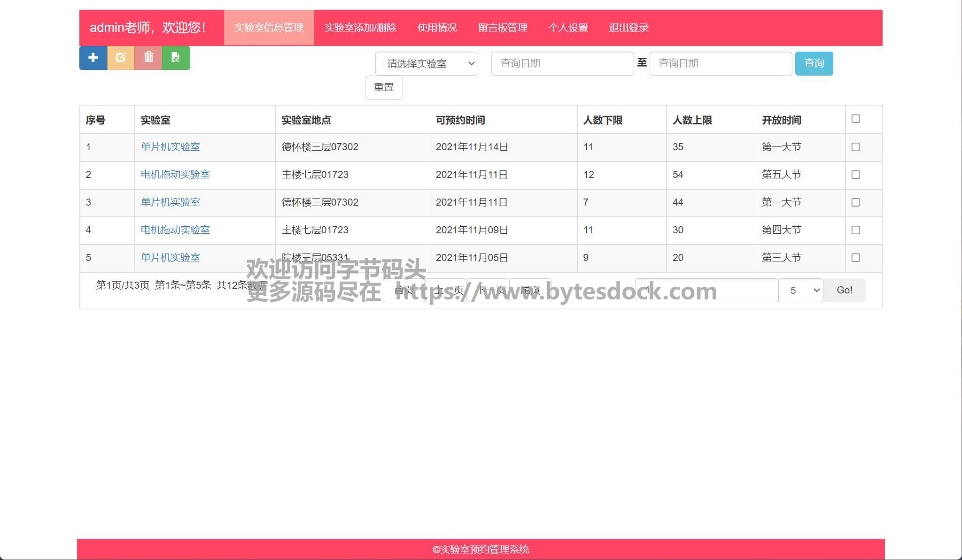Viewport: 962px width, 560px height.
Task: Check the box for row 5
Action: pos(855,258)
